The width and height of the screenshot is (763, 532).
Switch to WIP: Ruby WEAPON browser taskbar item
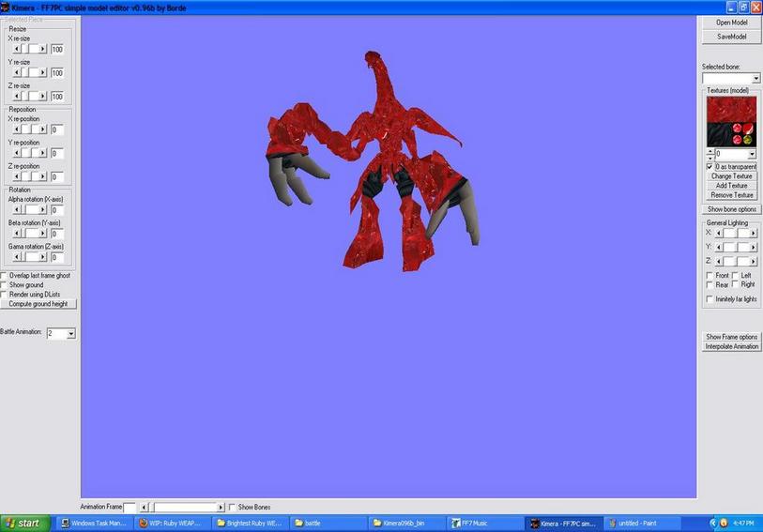pyautogui.click(x=174, y=524)
